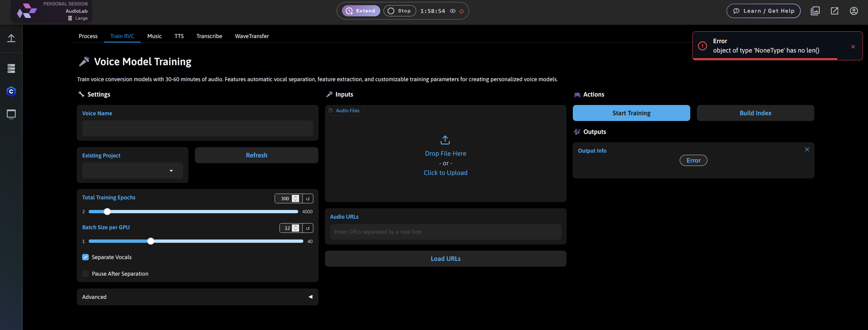Click the Error status badge in Output Info
The height and width of the screenshot is (330, 868).
pos(693,160)
